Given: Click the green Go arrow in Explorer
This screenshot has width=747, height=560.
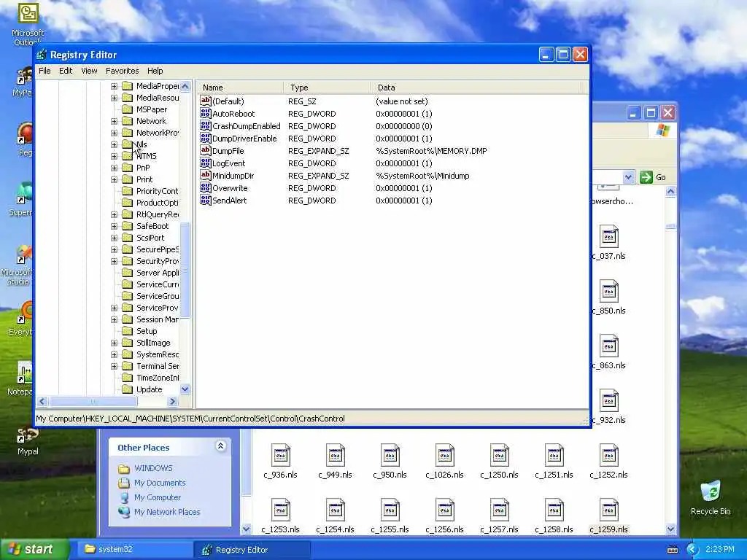Looking at the screenshot, I should 646,177.
